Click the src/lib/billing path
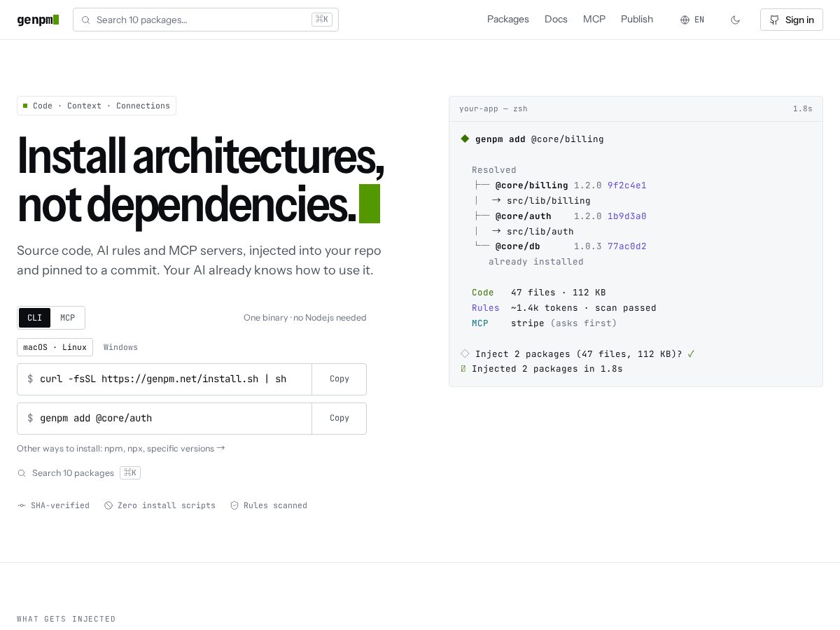 [549, 201]
